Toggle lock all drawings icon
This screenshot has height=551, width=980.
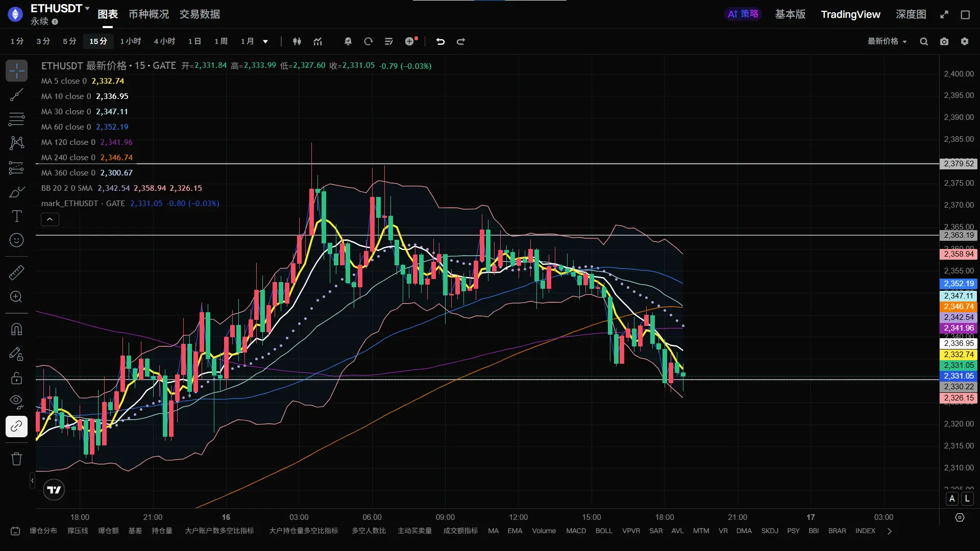pyautogui.click(x=16, y=378)
